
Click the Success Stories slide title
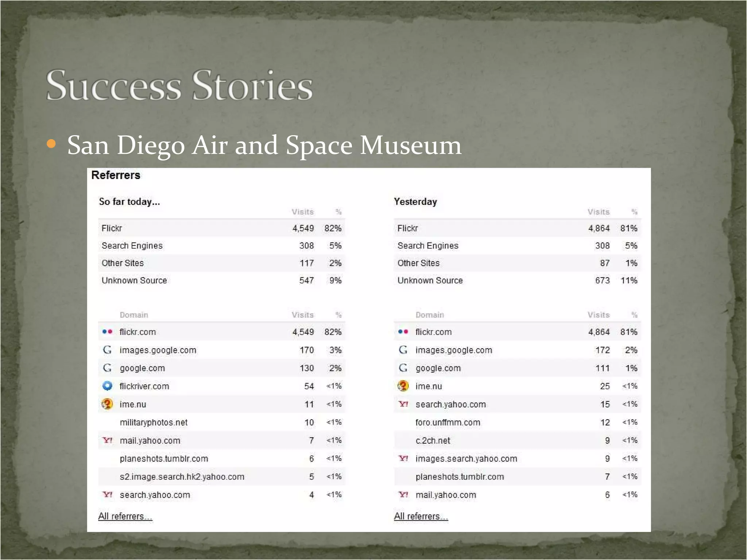(x=179, y=85)
